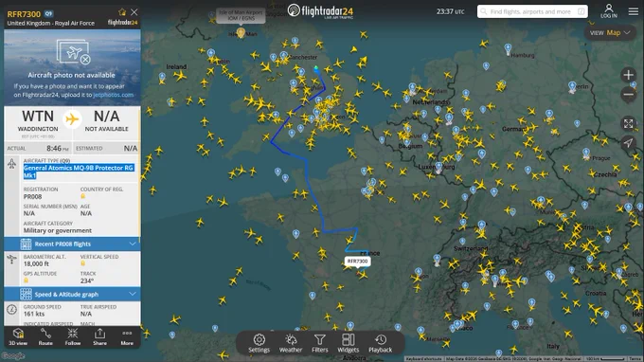Screen dimensions: 644x362
Task: Click the Google logo on the map
Action: click(12, 355)
